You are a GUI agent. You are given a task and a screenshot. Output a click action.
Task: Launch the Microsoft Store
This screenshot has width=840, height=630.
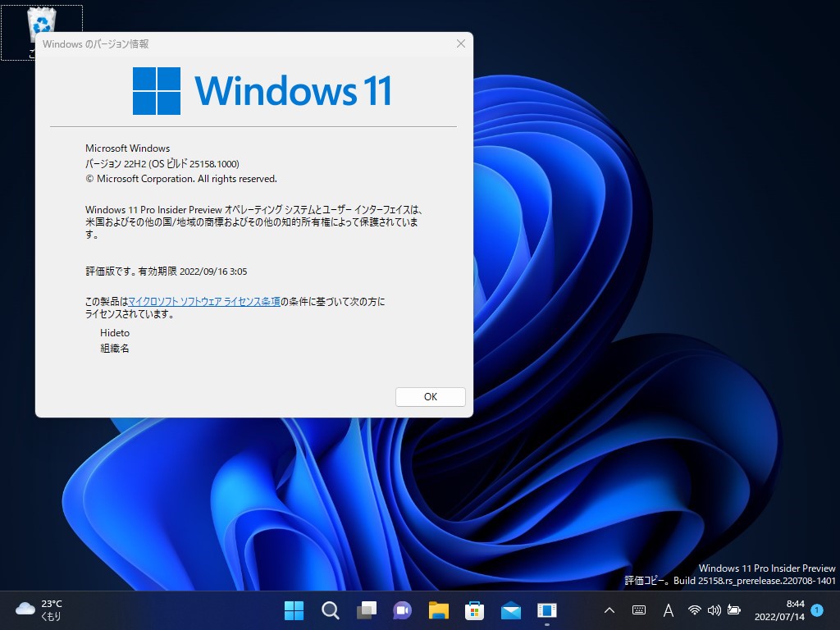click(474, 610)
